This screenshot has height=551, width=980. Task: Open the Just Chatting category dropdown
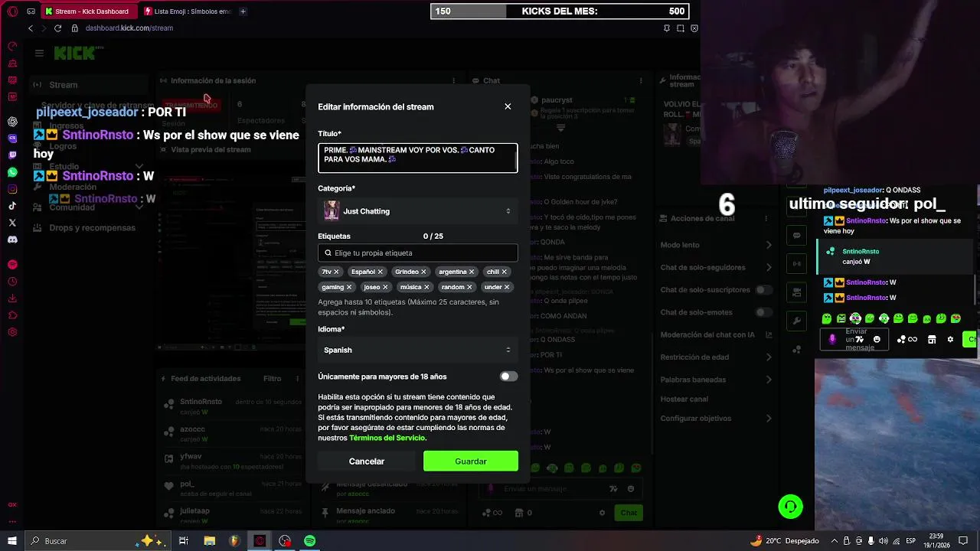tap(418, 211)
